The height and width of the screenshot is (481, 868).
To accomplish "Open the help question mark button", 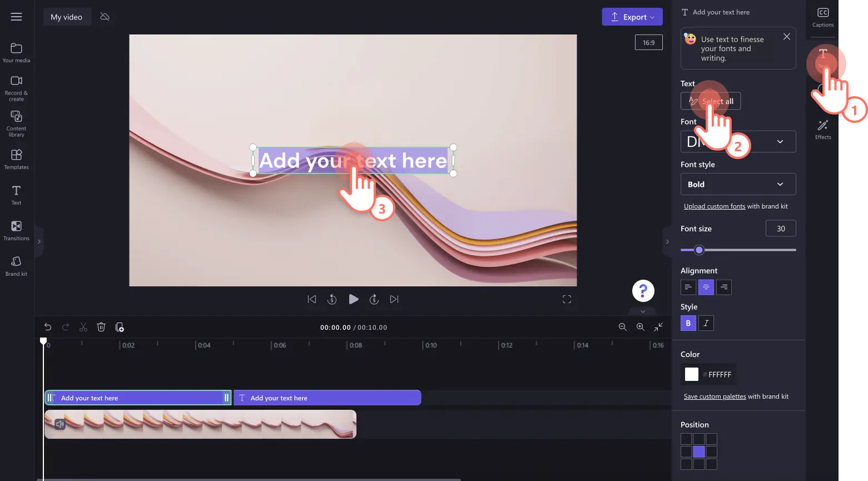I will pos(643,291).
